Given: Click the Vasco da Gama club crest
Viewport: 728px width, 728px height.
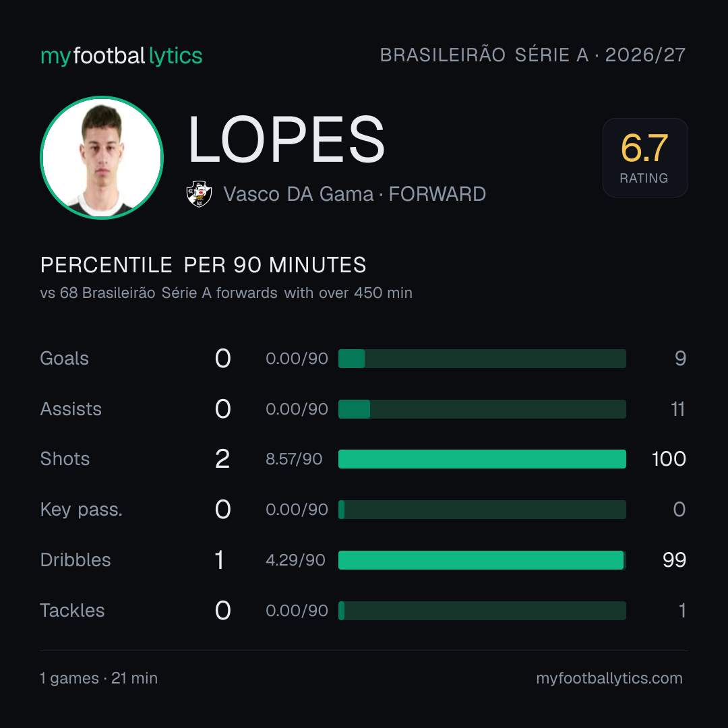Looking at the screenshot, I should [x=199, y=194].
